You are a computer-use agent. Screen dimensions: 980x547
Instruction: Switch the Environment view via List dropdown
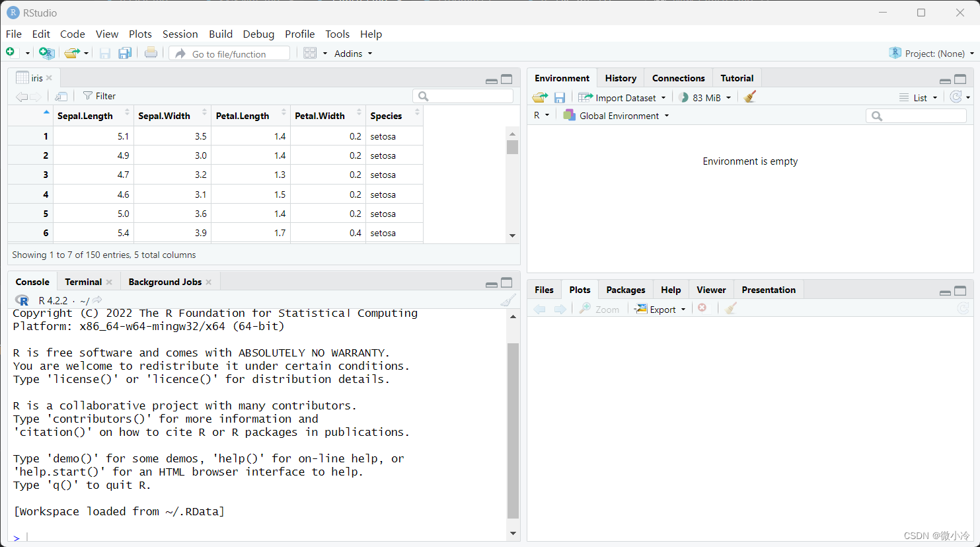click(919, 98)
